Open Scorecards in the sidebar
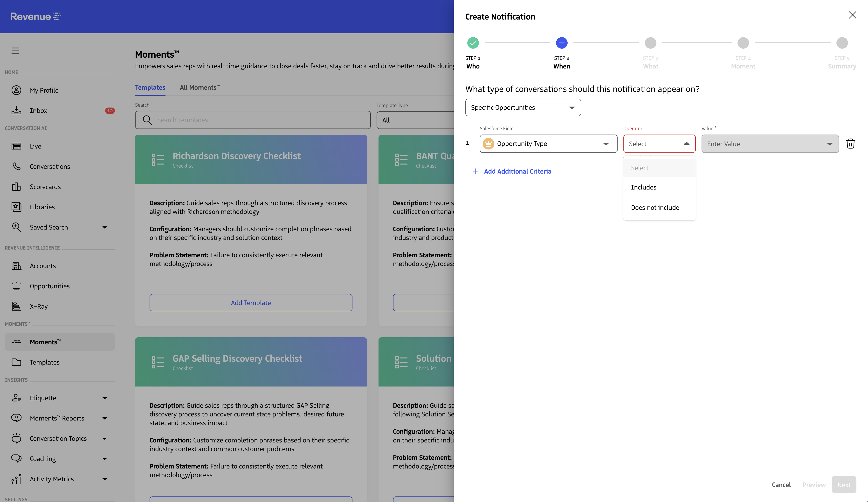 tap(45, 187)
